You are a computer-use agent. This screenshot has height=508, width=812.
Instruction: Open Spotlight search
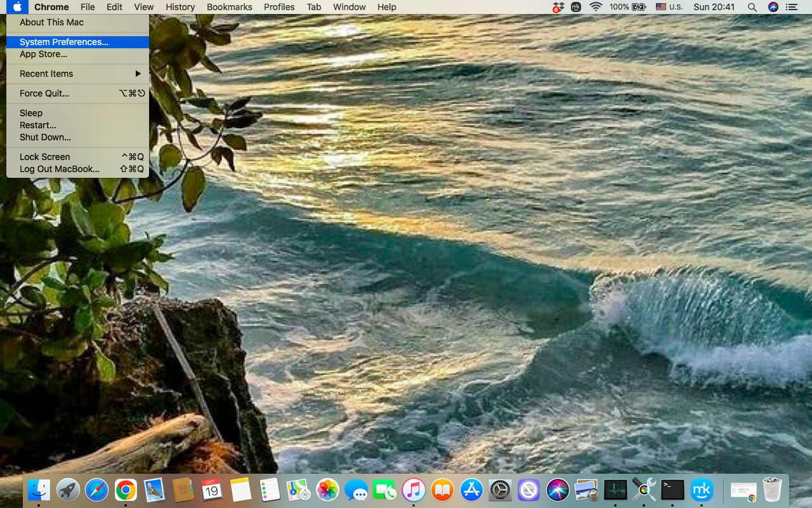[x=752, y=7]
